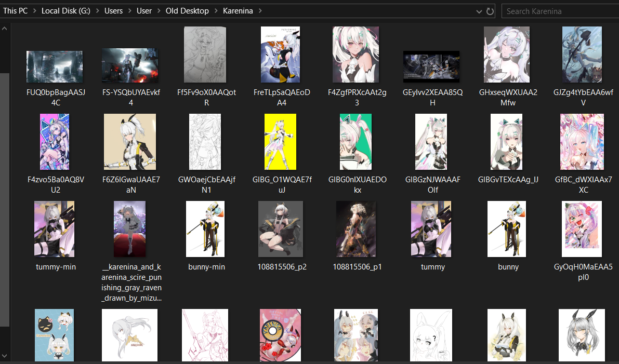Click file name bunny-min

pyautogui.click(x=206, y=266)
